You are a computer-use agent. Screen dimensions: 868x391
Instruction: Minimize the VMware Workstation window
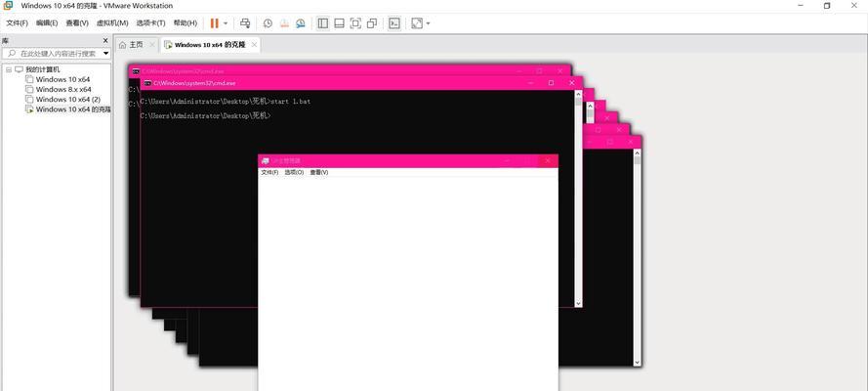coord(801,6)
